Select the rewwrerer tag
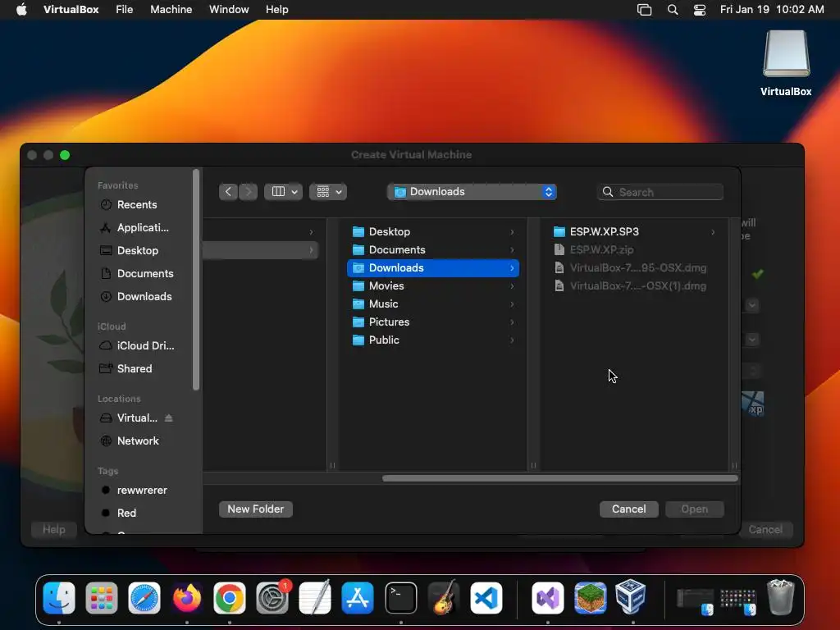 [142, 491]
